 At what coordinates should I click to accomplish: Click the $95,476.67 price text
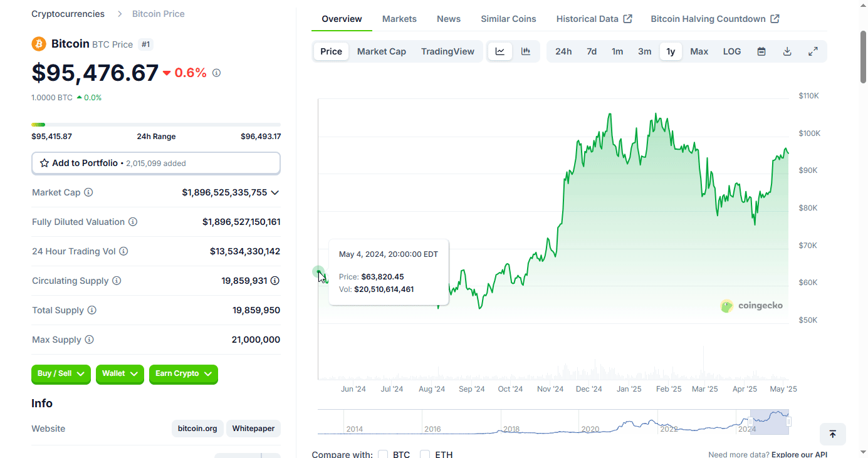[95, 73]
